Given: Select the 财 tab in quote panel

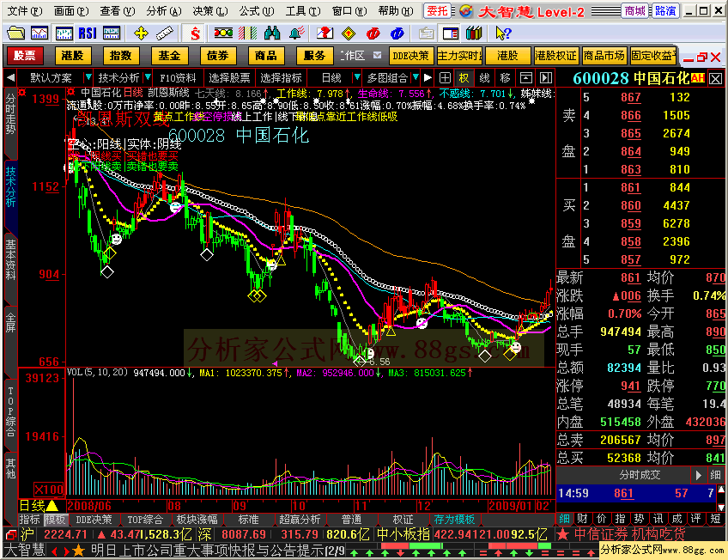Looking at the screenshot, I should [582, 519].
